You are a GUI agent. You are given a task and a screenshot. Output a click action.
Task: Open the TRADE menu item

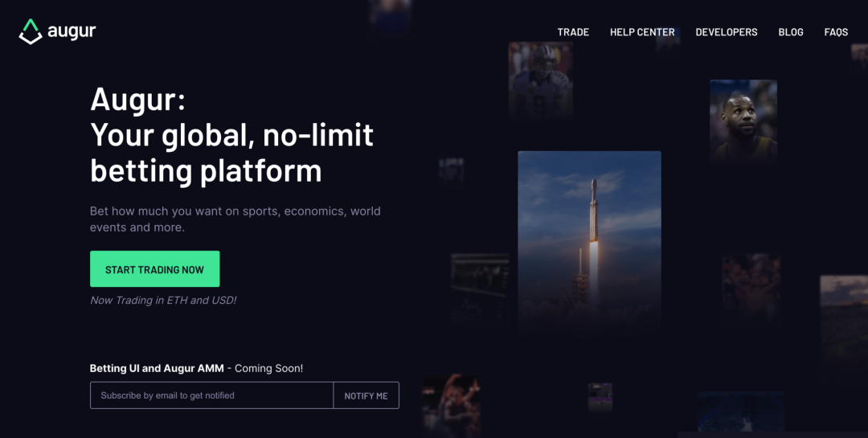click(573, 32)
